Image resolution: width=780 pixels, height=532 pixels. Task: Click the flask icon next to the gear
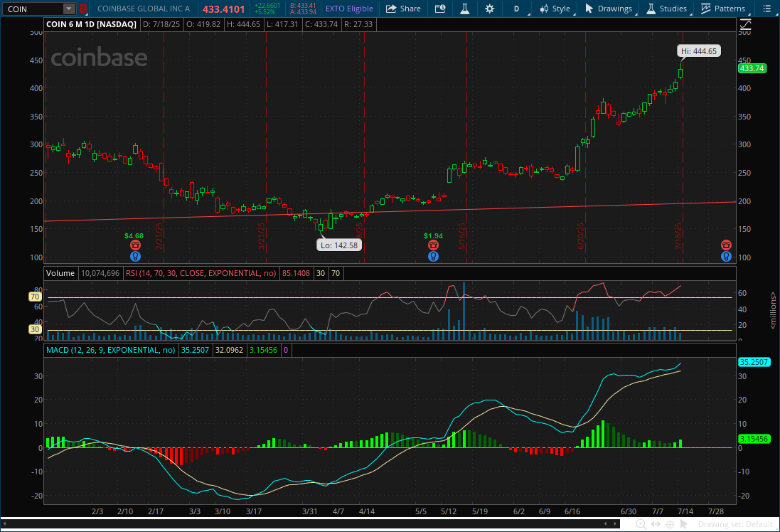tap(464, 9)
